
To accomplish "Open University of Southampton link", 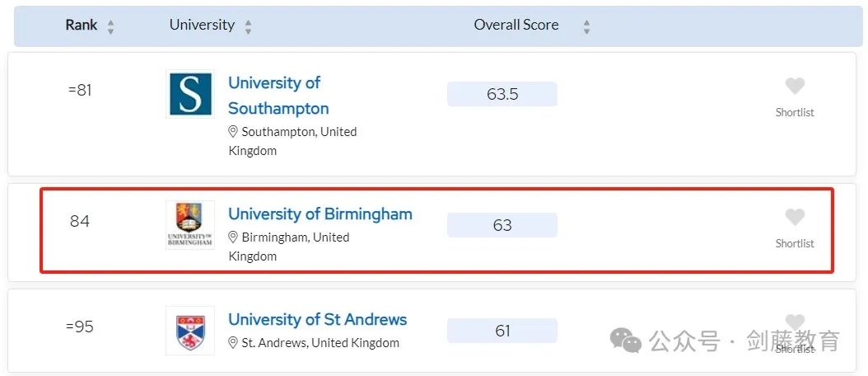I will [x=278, y=96].
